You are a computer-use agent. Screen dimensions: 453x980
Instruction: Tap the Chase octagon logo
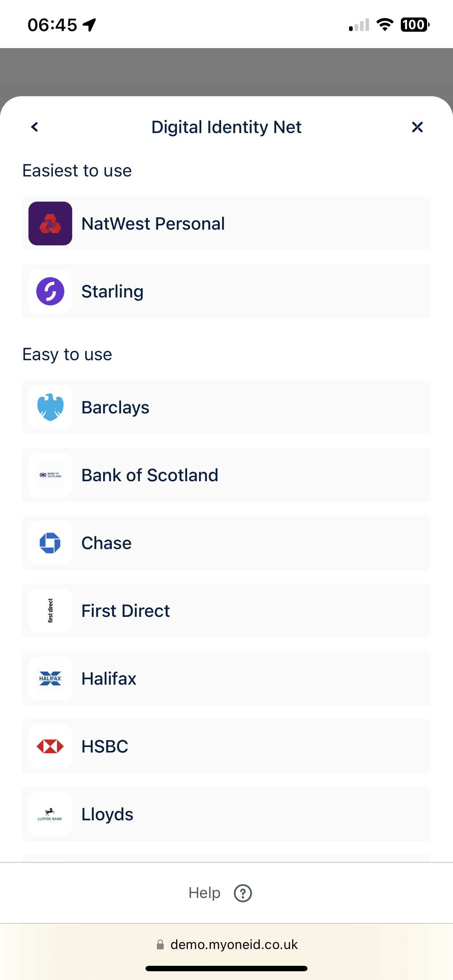click(50, 543)
